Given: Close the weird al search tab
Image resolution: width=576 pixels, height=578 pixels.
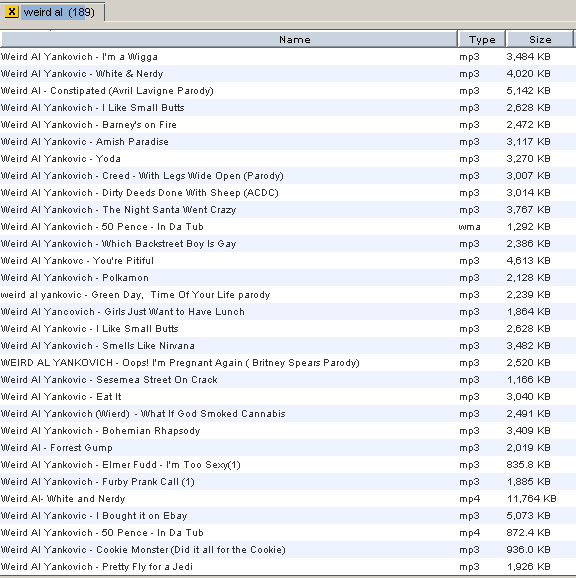Looking at the screenshot, I should tap(12, 12).
